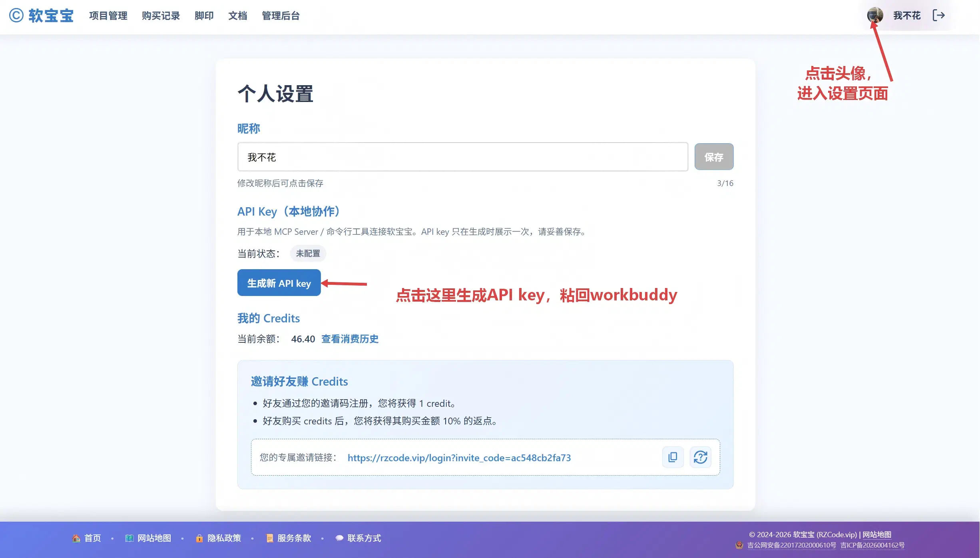Copy the invite link with copy icon

click(x=673, y=457)
